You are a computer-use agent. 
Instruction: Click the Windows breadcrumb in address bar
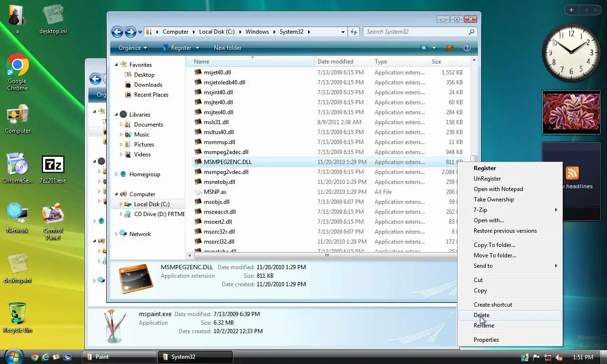257,32
